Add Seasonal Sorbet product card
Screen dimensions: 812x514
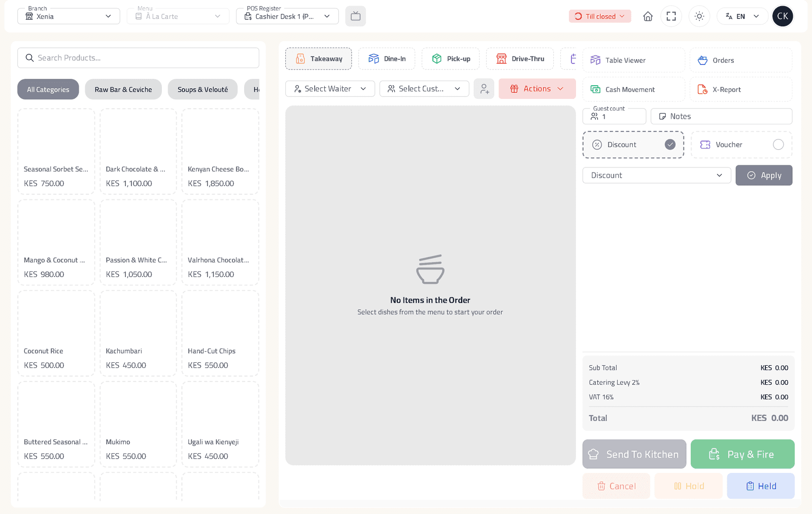[x=56, y=151]
